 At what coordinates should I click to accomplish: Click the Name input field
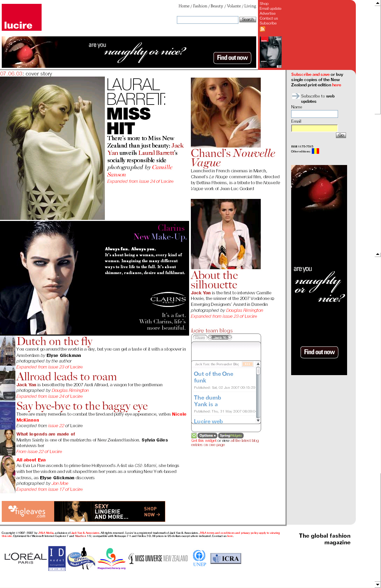pyautogui.click(x=315, y=114)
